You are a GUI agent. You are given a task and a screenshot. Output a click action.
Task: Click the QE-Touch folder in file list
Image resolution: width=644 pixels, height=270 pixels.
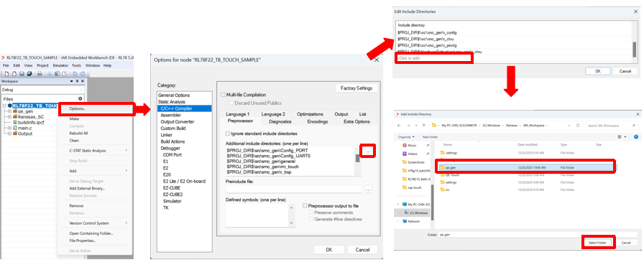[451, 174]
